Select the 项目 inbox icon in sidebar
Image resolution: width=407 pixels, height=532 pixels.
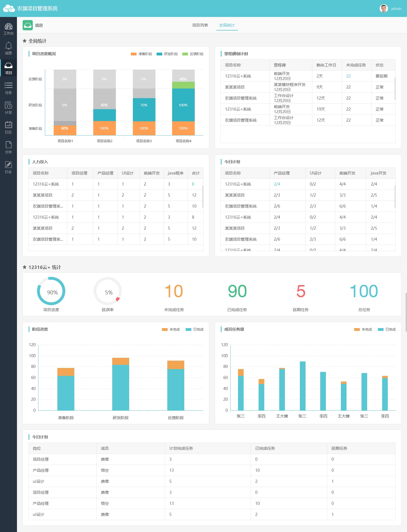(8, 68)
